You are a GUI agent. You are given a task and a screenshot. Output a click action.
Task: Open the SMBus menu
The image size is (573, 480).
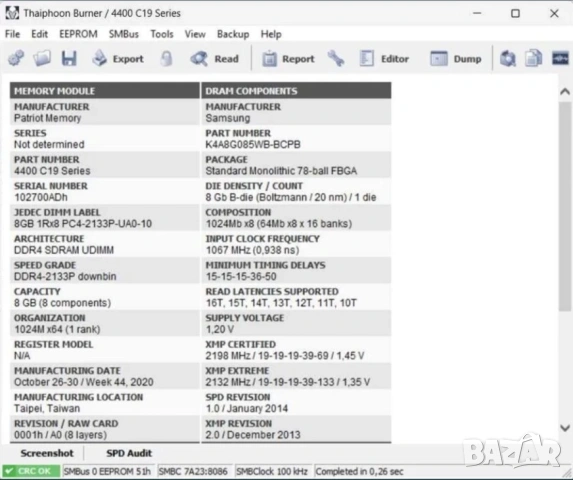click(124, 34)
